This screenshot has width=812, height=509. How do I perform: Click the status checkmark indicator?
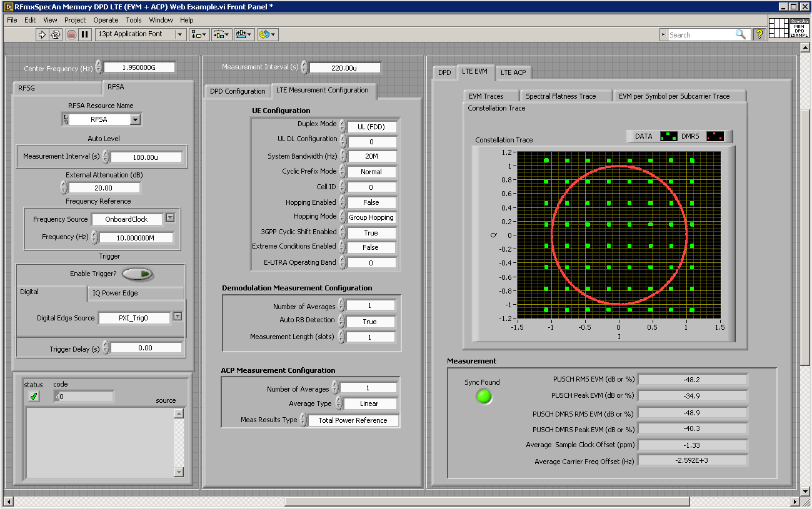pos(34,396)
